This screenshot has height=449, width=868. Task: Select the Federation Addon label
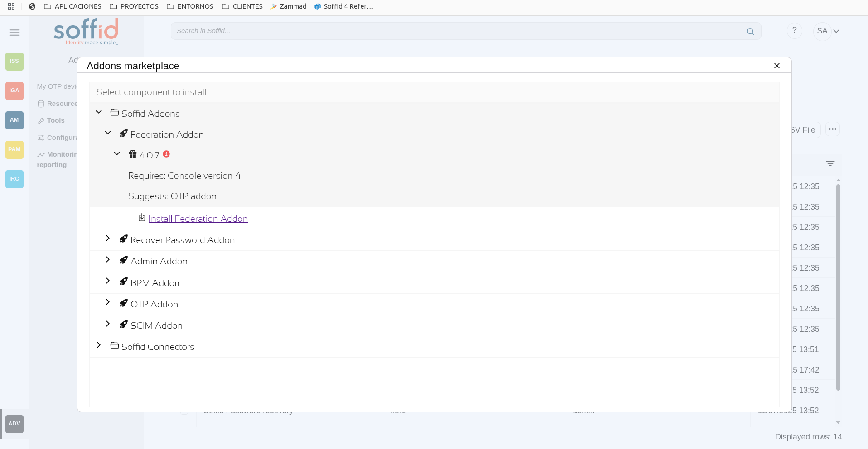coord(167,134)
